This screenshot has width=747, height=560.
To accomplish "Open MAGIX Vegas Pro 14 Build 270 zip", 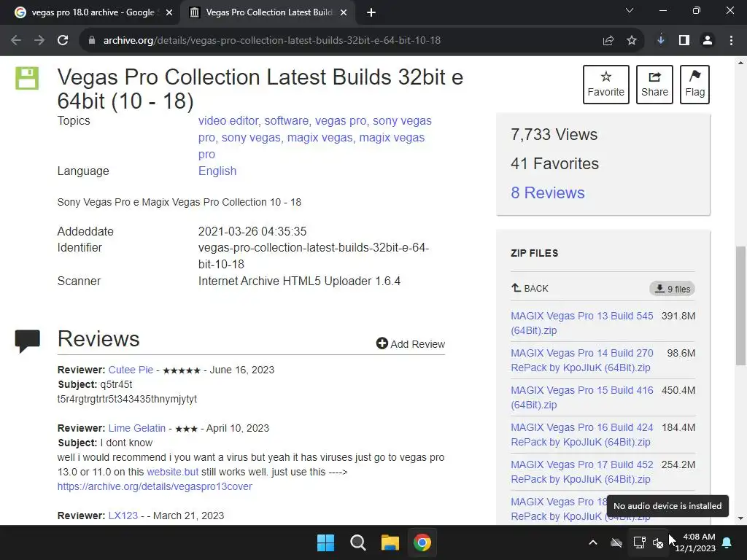I will [x=581, y=360].
